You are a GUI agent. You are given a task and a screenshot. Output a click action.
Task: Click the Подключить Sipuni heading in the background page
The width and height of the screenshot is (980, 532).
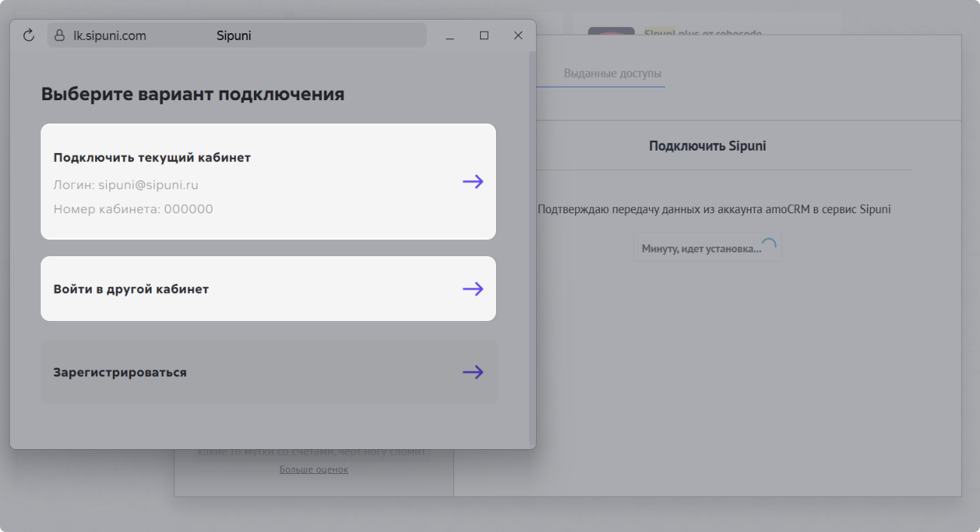(x=707, y=145)
